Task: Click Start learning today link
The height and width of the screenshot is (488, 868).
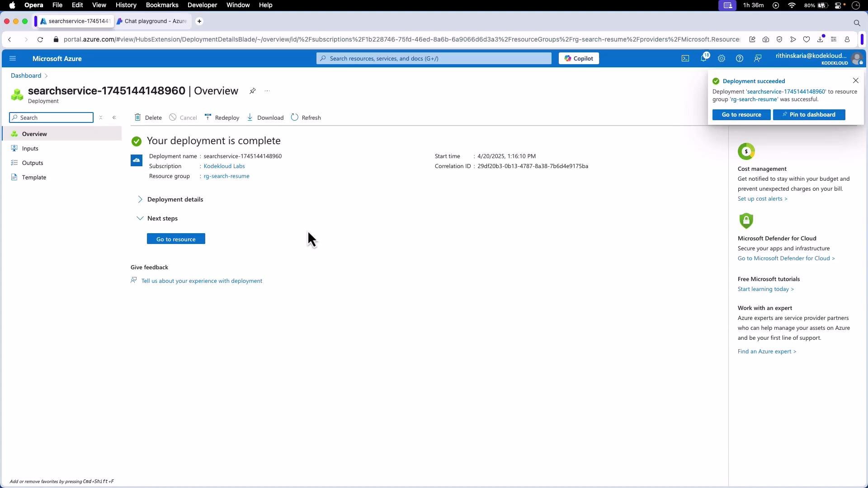Action: (x=765, y=289)
